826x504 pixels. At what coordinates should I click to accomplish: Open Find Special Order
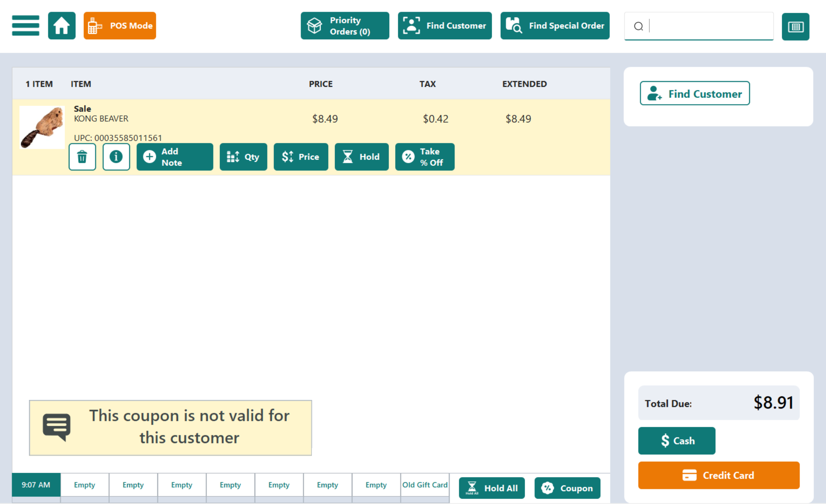(x=555, y=25)
